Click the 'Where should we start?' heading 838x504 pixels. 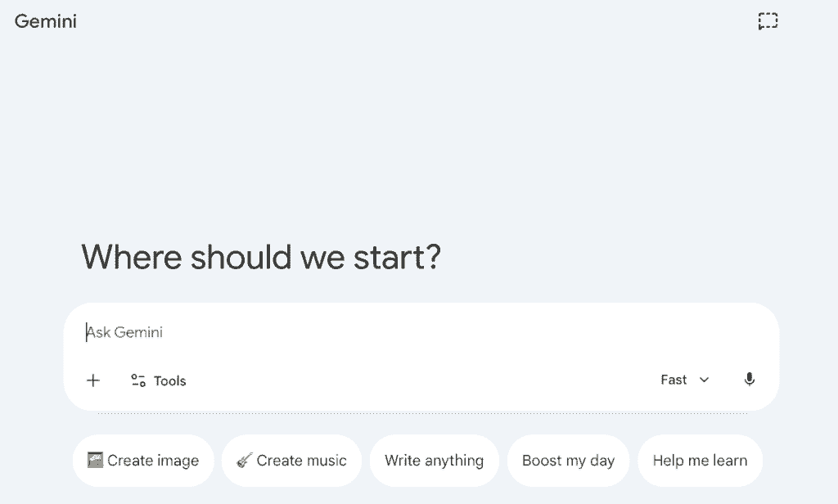point(261,257)
